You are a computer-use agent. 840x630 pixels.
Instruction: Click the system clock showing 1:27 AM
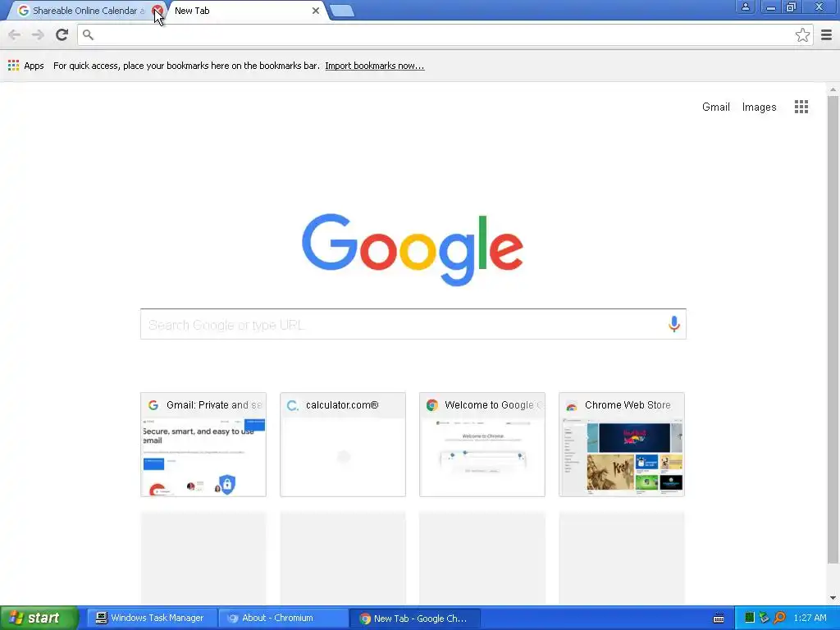click(x=810, y=619)
